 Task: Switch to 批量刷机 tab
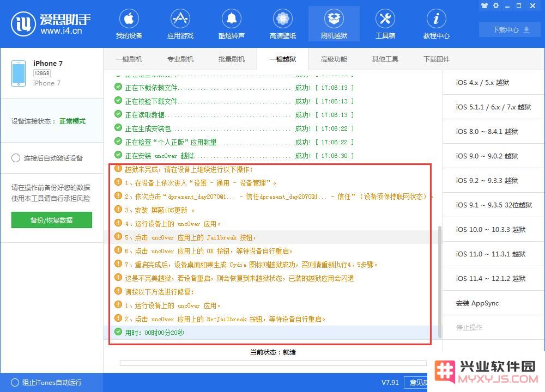232,59
